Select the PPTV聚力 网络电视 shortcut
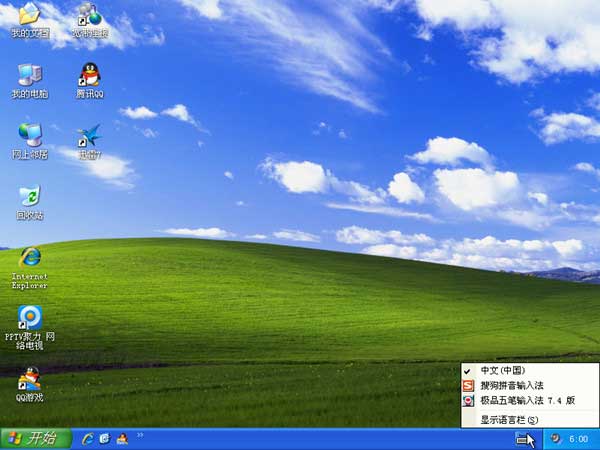Viewport: 600px width, 450px height. [29, 328]
